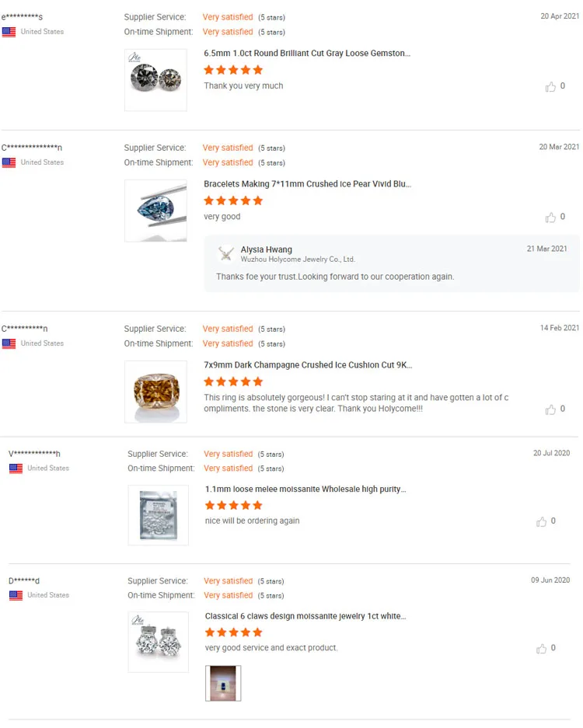Open the loose melee moissanite packet thumbnail
583x728 pixels.
(158, 515)
